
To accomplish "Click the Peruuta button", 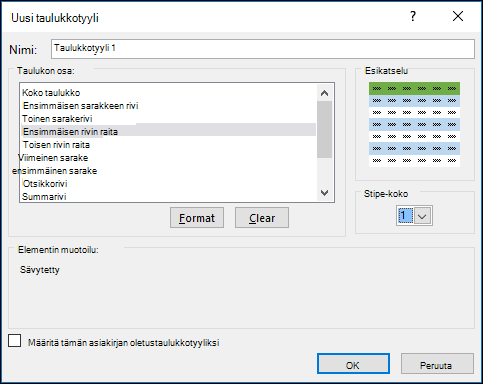I will click(437, 364).
